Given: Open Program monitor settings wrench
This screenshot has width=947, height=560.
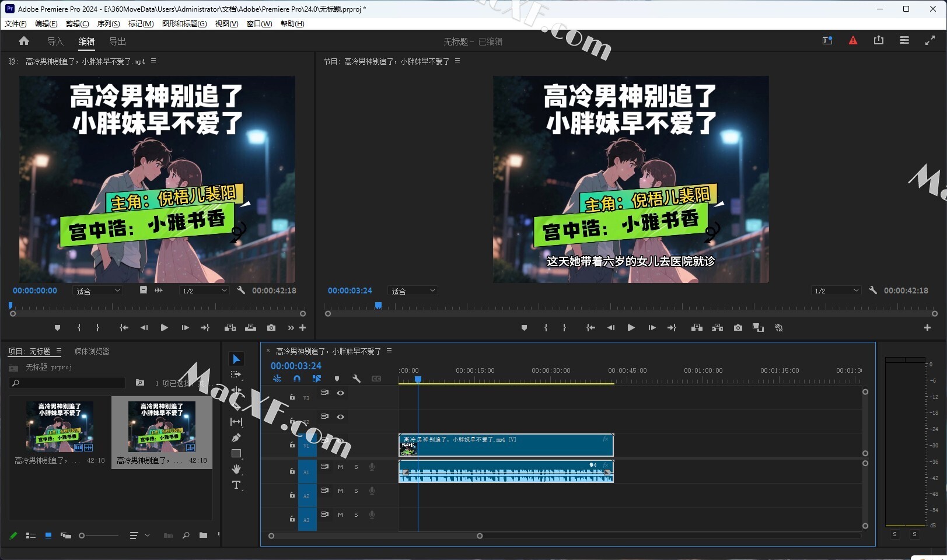Looking at the screenshot, I should pos(873,290).
